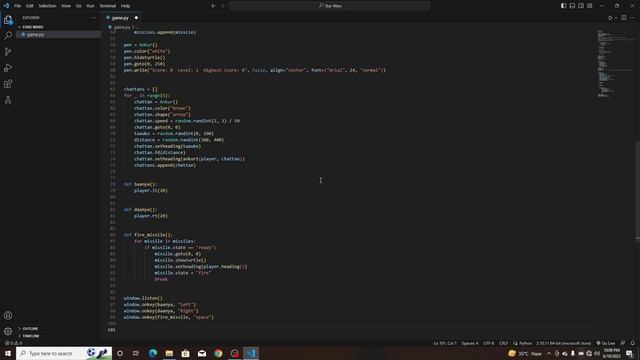The image size is (640, 360).
Task: Open notifications bell in status bar
Action: [x=632, y=343]
